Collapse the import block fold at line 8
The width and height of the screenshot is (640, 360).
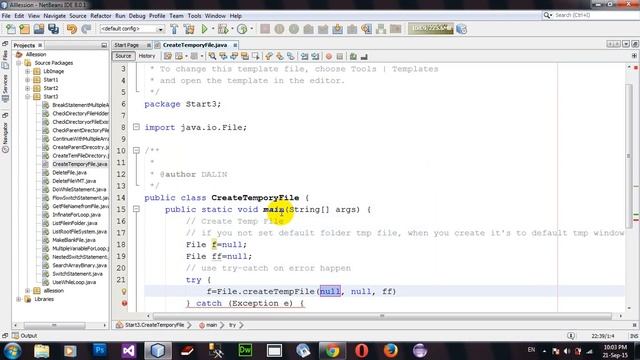136,127
